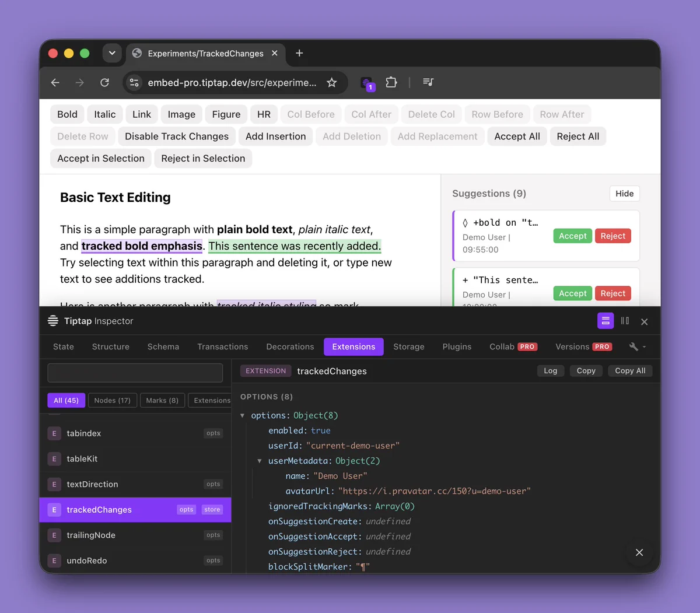Open the Collab PRO tab

[513, 346]
